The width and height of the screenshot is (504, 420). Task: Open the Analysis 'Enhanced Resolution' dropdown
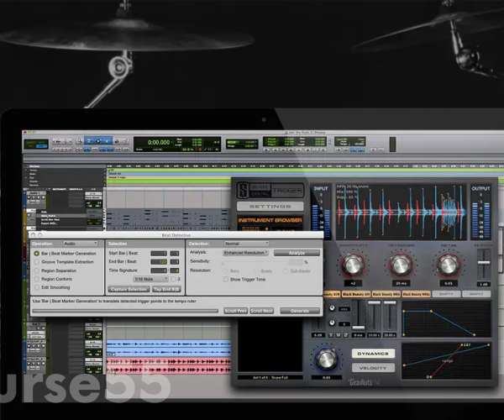pos(245,253)
